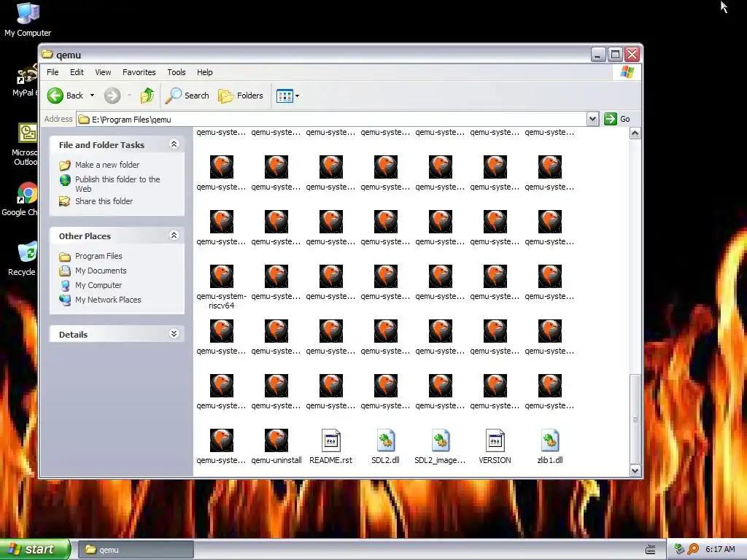Go to Program Files in Other Places
The image size is (747, 560).
[x=98, y=256]
